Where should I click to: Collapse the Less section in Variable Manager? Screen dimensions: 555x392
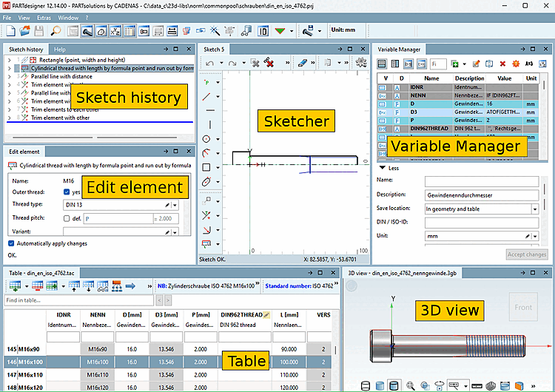[389, 168]
